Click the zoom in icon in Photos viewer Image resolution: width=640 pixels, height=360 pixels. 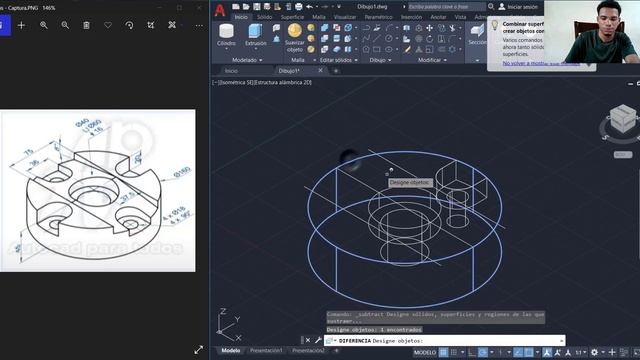point(44,25)
